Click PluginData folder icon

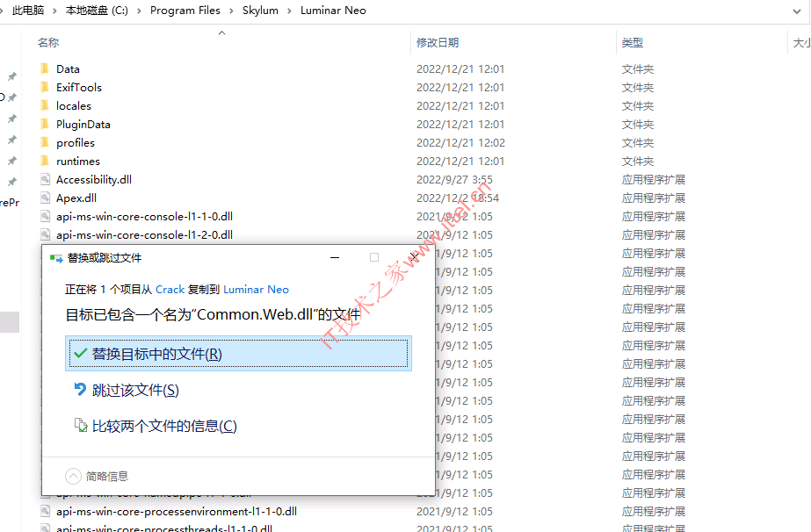click(45, 124)
